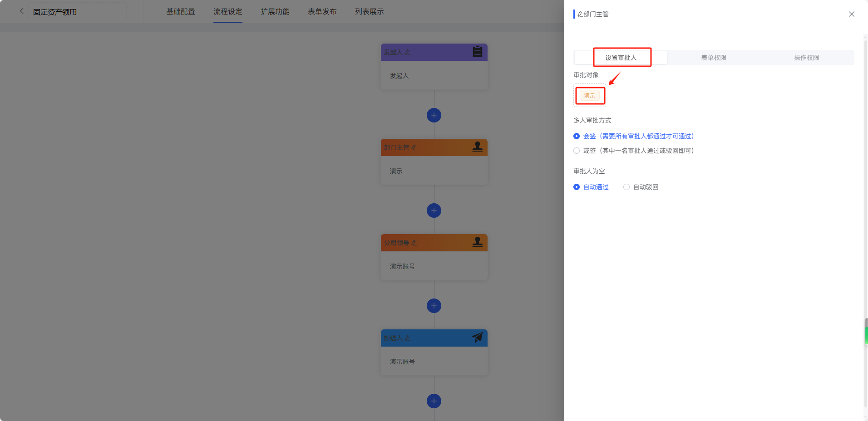Open the 基础配置 top menu tab
The image size is (868, 421).
tap(180, 12)
